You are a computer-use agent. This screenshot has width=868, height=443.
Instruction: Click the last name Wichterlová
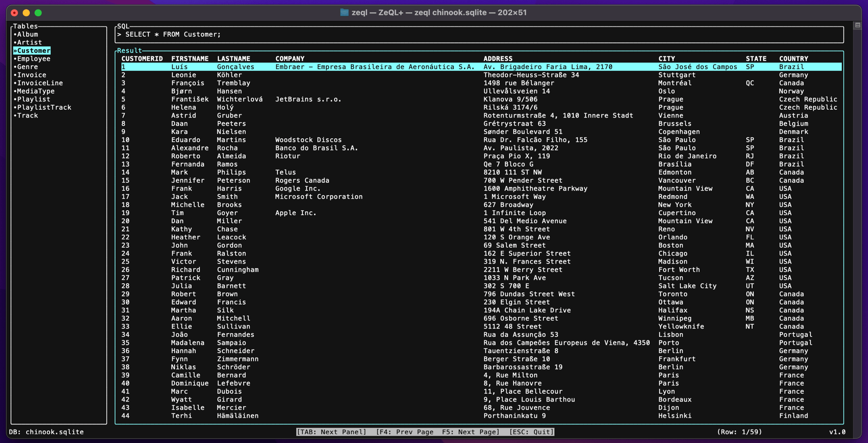point(240,99)
